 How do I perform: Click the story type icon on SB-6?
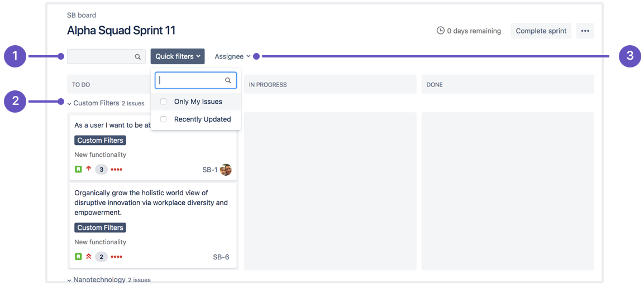click(78, 257)
